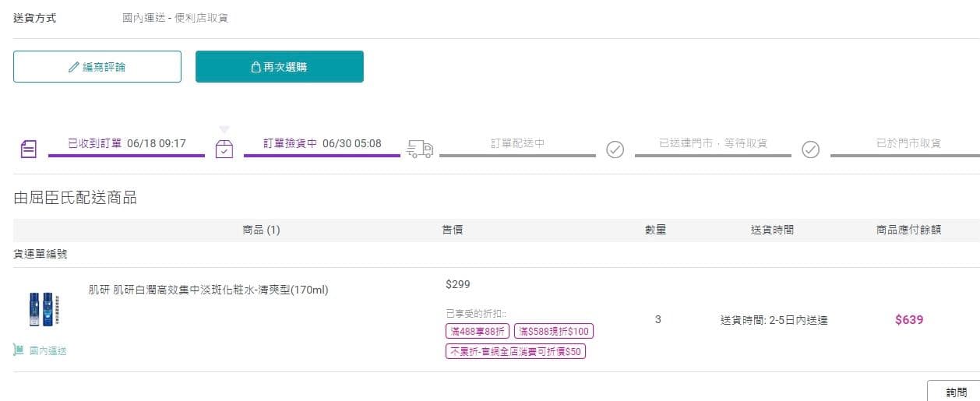Click the 滿488享88折 discount tag

(478, 331)
